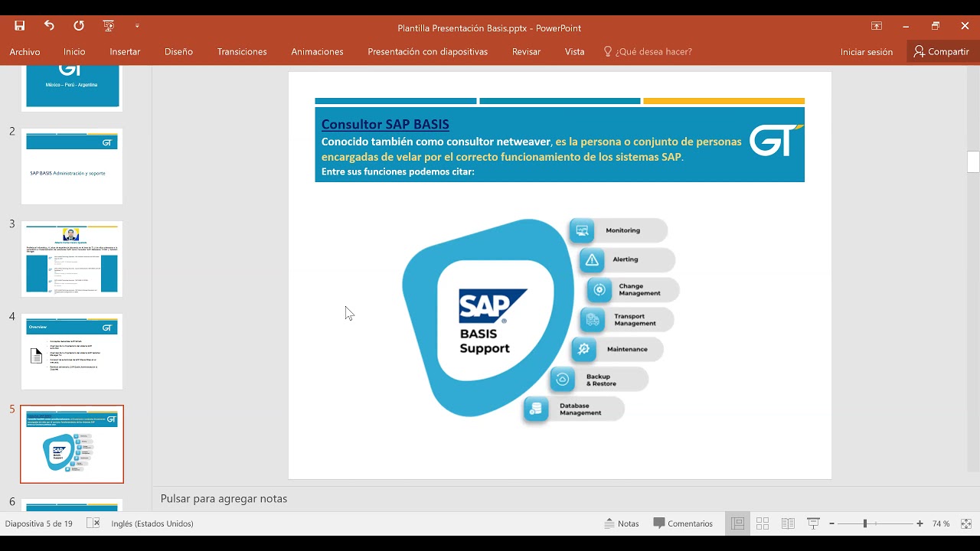The height and width of the screenshot is (551, 980).
Task: Switch to Animaciones tab
Action: click(x=317, y=52)
